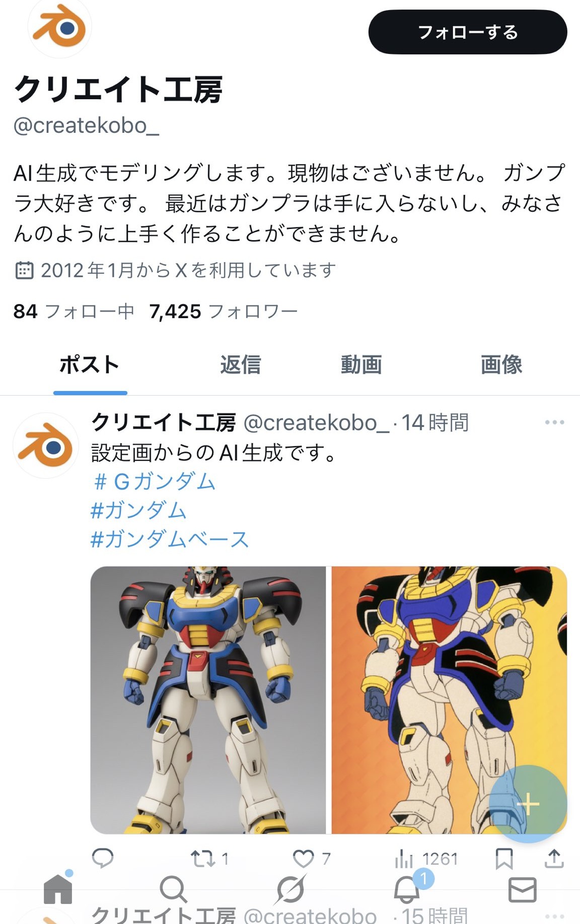Open messages envelope icon
The height and width of the screenshot is (924, 580).
coord(523,890)
